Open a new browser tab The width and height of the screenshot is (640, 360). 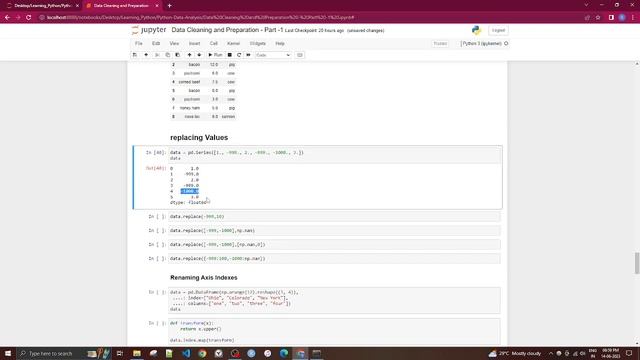(169, 6)
